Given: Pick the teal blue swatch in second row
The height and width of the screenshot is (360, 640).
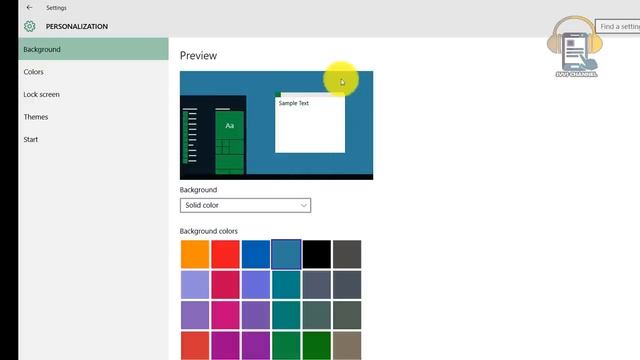Looking at the screenshot, I should (286, 284).
